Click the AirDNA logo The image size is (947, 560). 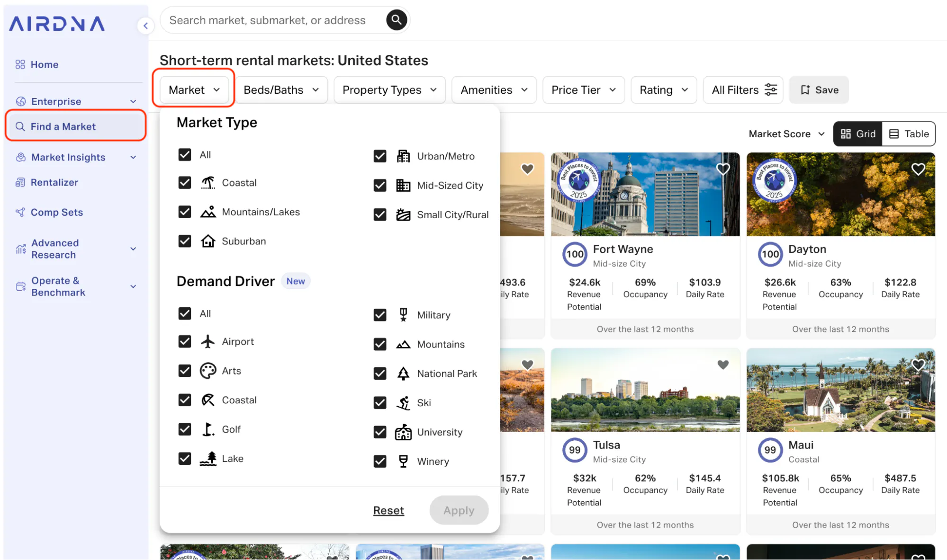coord(57,24)
